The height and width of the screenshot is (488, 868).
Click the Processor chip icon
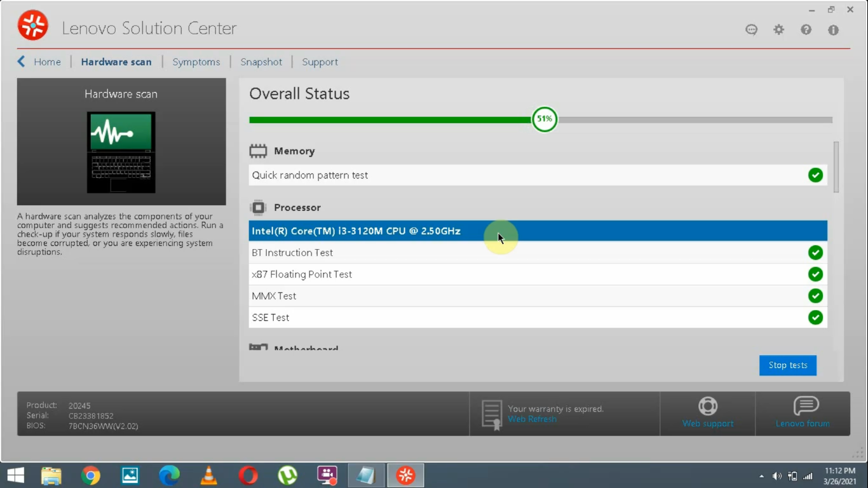coord(258,208)
